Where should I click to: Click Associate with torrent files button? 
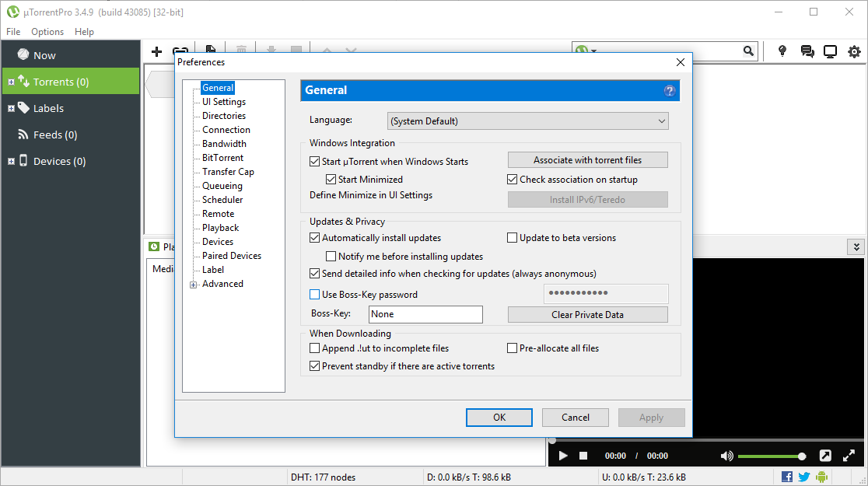tap(587, 160)
